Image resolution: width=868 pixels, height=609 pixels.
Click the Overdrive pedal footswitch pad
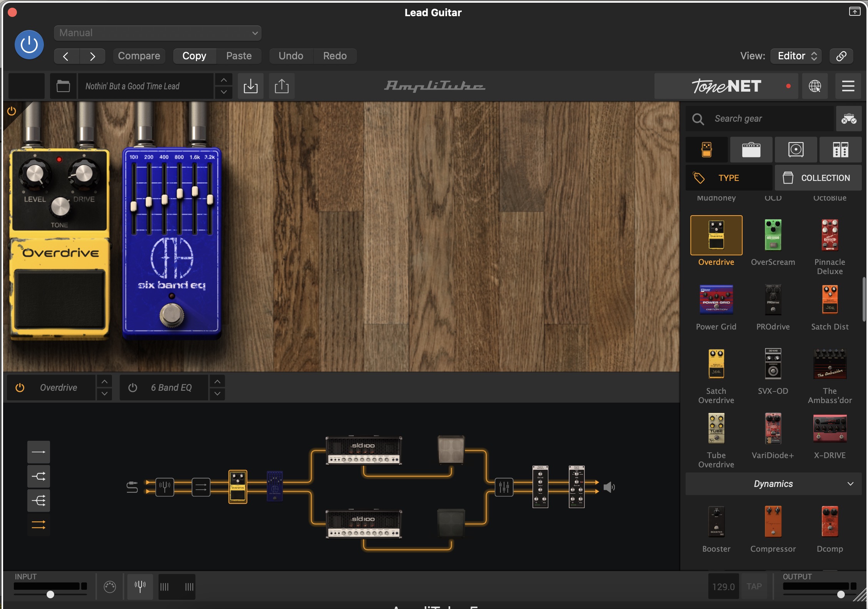(59, 299)
